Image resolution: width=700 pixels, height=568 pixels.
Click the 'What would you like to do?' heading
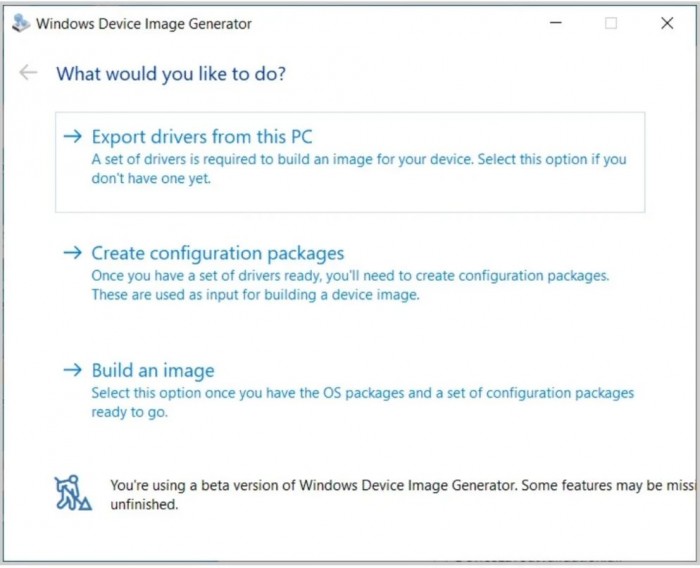[171, 74]
